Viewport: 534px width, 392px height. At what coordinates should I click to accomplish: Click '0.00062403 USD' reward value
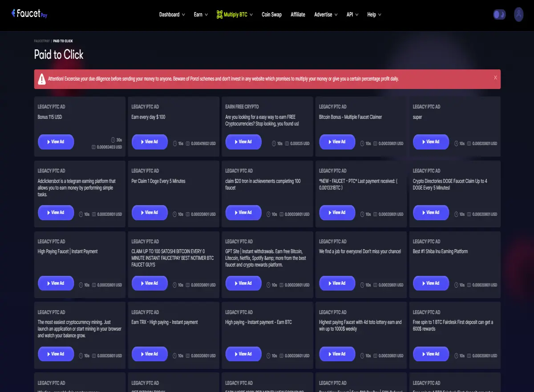[109, 147]
